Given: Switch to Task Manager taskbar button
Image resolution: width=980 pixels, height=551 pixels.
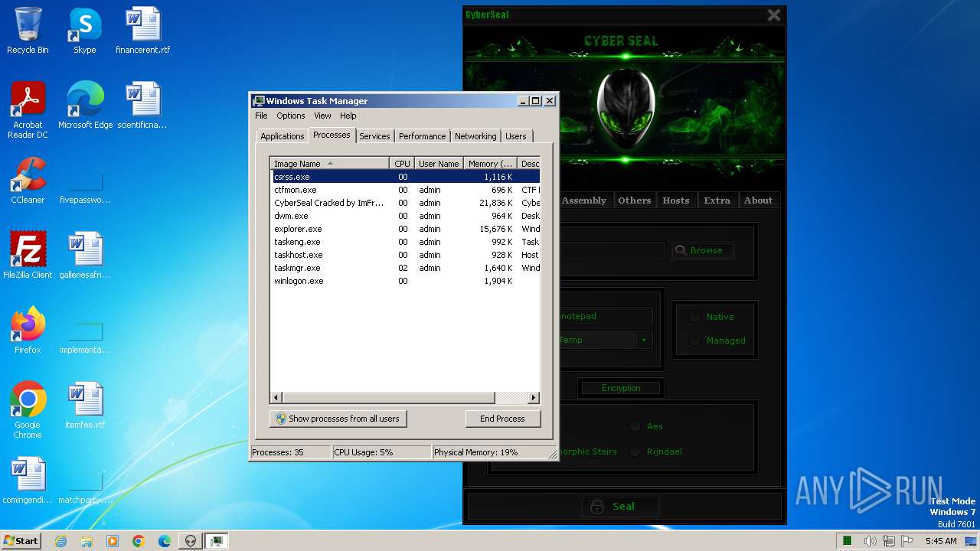Looking at the screenshot, I should coord(217,541).
